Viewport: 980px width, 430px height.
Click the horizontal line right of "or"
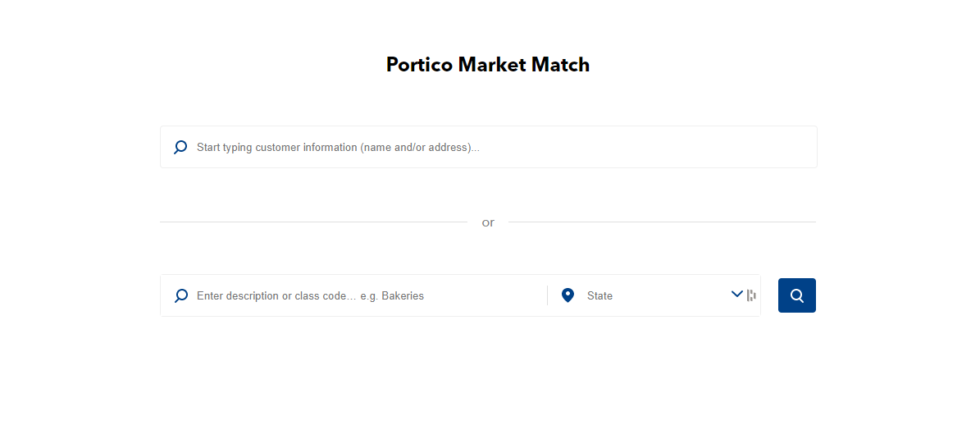coord(662,222)
